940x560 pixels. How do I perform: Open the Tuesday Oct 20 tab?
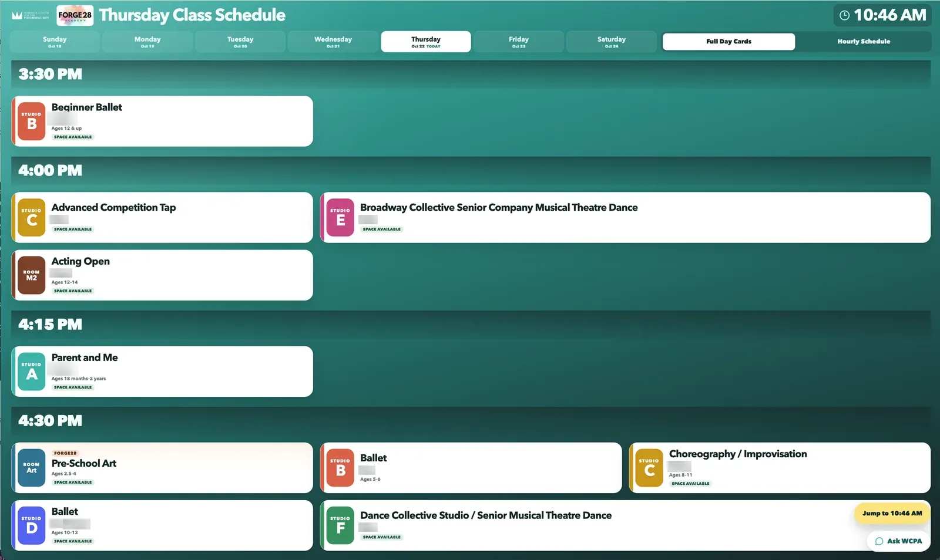point(240,42)
